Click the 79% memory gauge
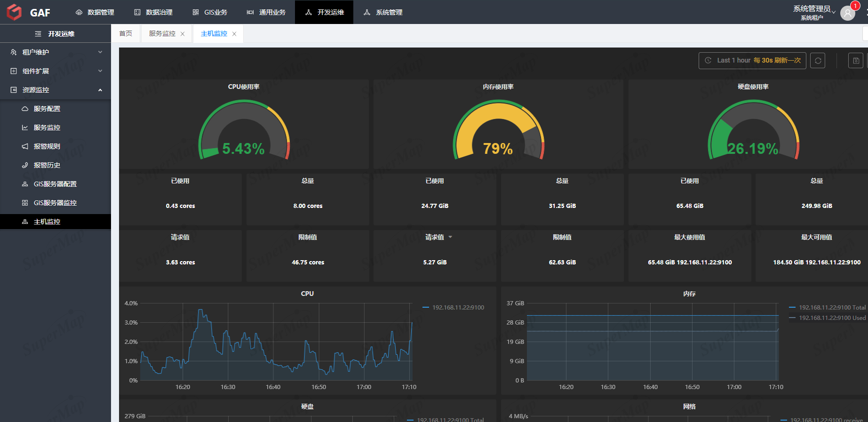Screen dimensions: 868x422 tap(498, 130)
